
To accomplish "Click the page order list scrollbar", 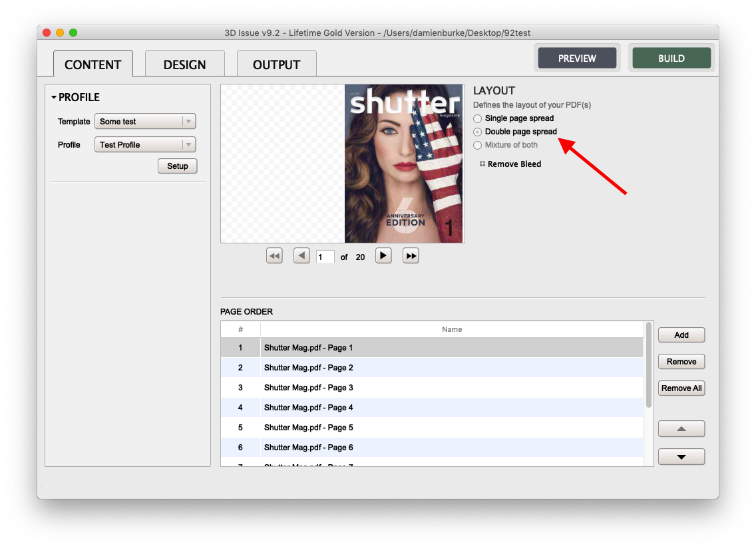I will pyautogui.click(x=649, y=366).
